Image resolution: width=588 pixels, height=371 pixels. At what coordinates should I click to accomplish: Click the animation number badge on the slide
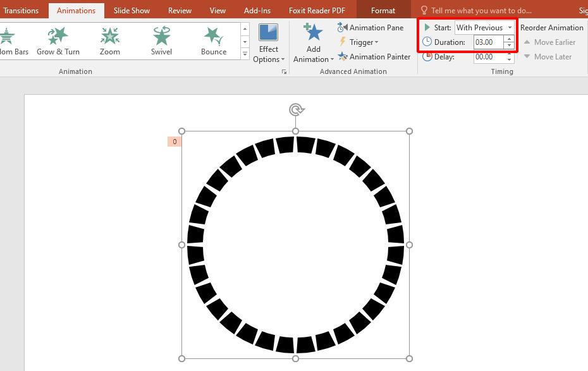click(x=174, y=141)
